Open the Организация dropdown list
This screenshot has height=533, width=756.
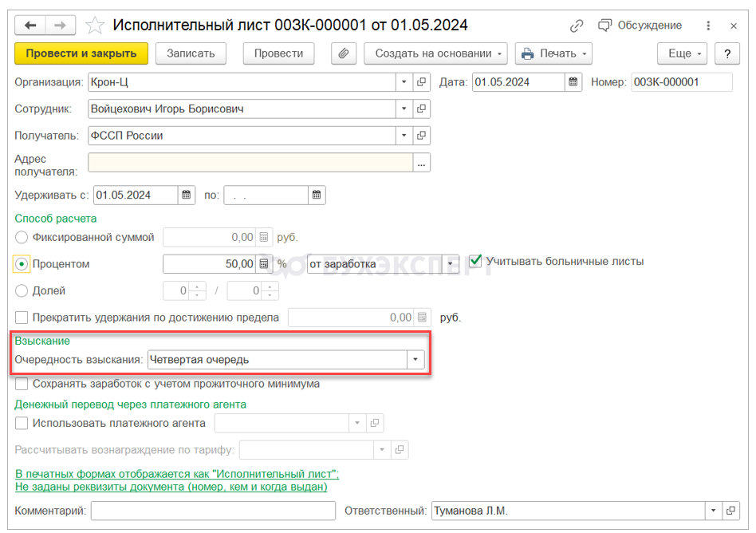pos(404,82)
